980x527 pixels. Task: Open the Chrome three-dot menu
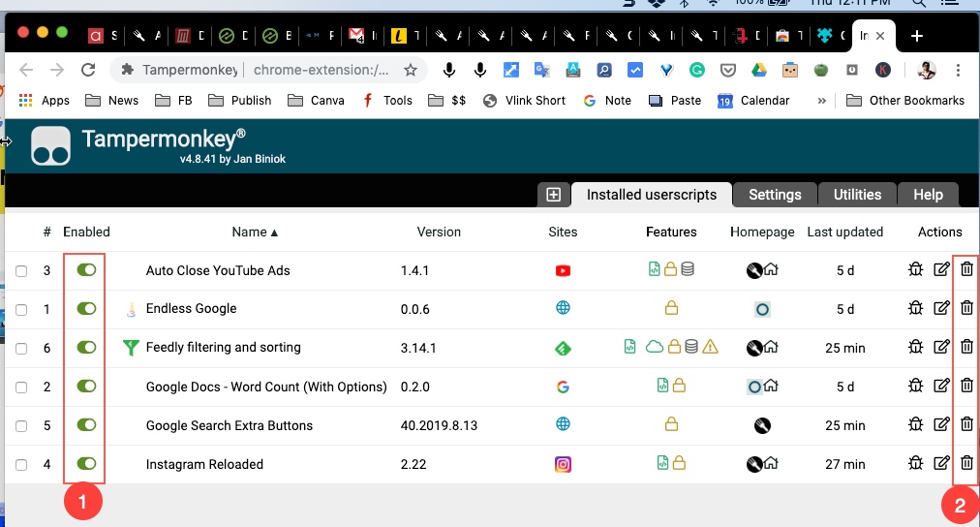tap(958, 70)
